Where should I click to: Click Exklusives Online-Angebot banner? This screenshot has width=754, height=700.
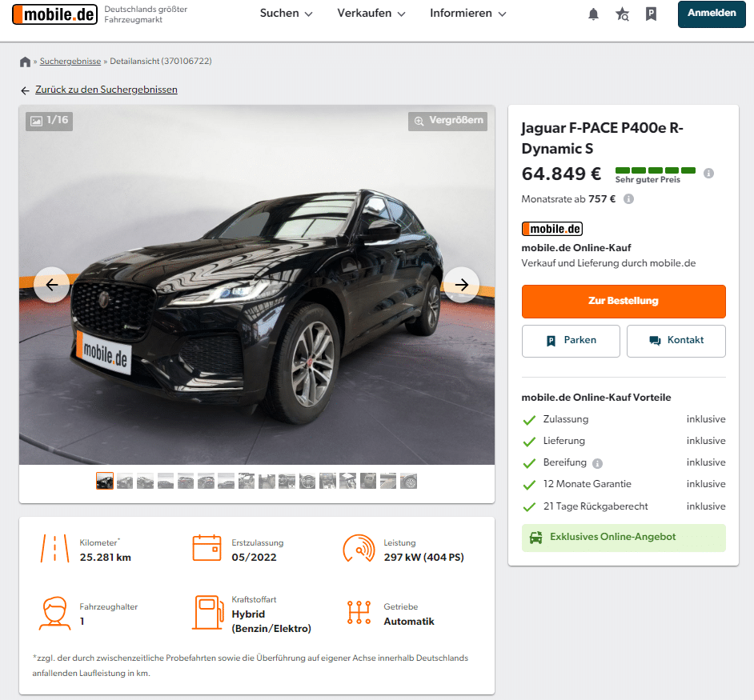[x=624, y=538]
